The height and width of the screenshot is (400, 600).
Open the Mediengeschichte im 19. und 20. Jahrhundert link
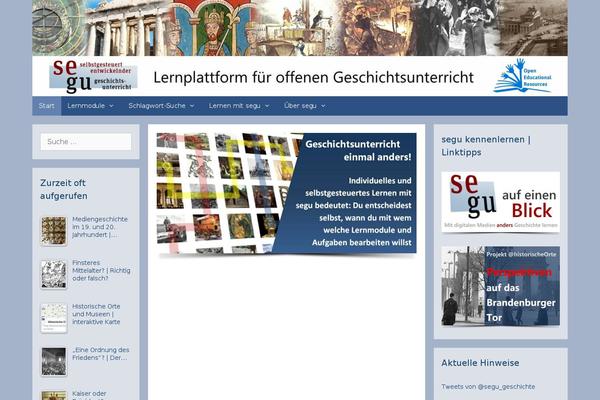100,227
